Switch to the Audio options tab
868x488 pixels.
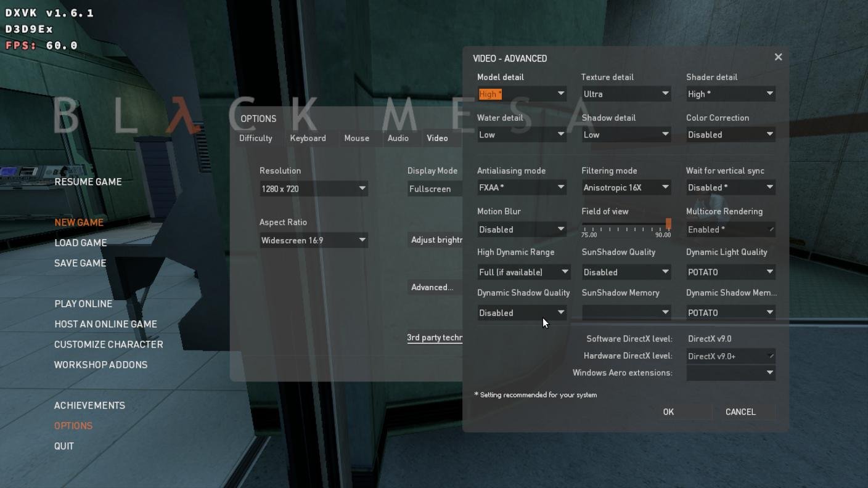coord(398,138)
